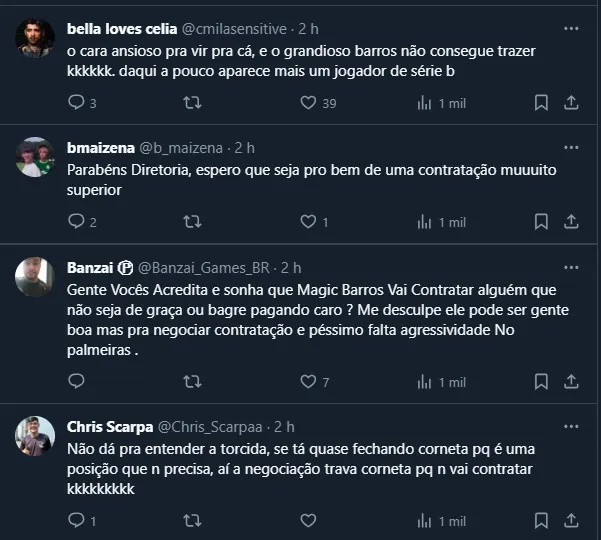Bookmark bella loves celia's tweet
601x540 pixels.
(x=541, y=103)
